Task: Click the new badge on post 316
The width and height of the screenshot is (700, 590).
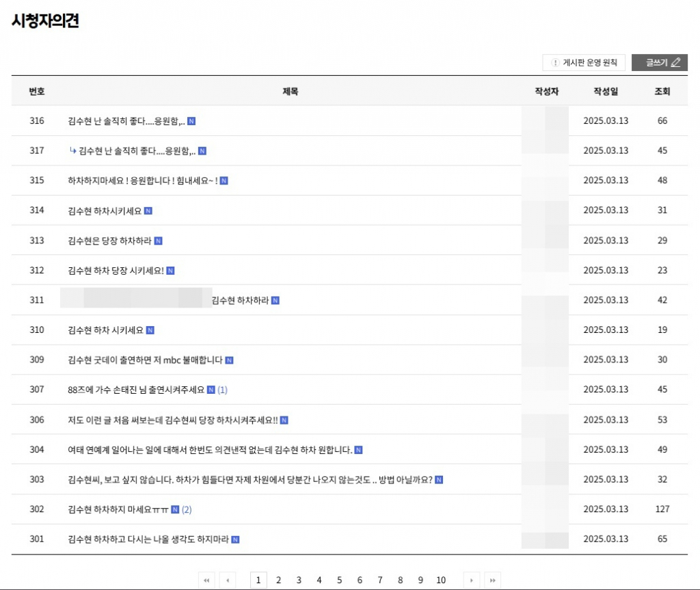Action: pos(191,121)
